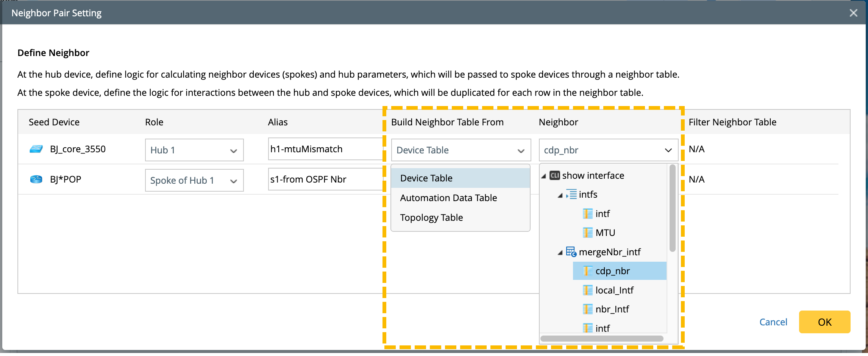Screen dimensions: 868x356
Task: Click the h1-mtuMismatch alias field
Action: pos(325,149)
